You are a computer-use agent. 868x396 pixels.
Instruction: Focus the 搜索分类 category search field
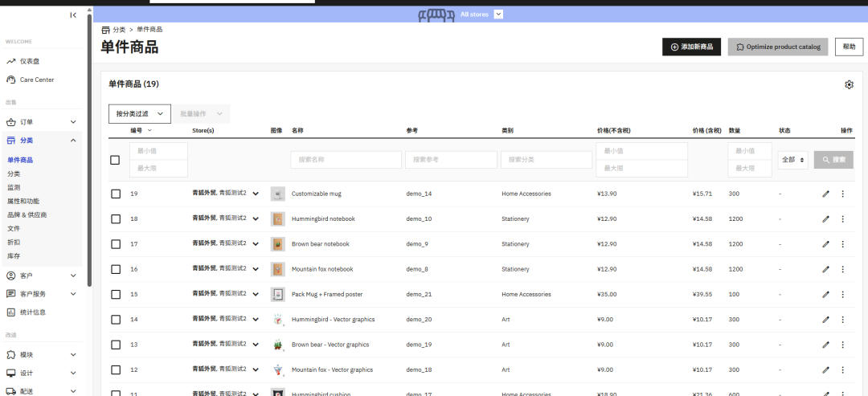tap(547, 160)
